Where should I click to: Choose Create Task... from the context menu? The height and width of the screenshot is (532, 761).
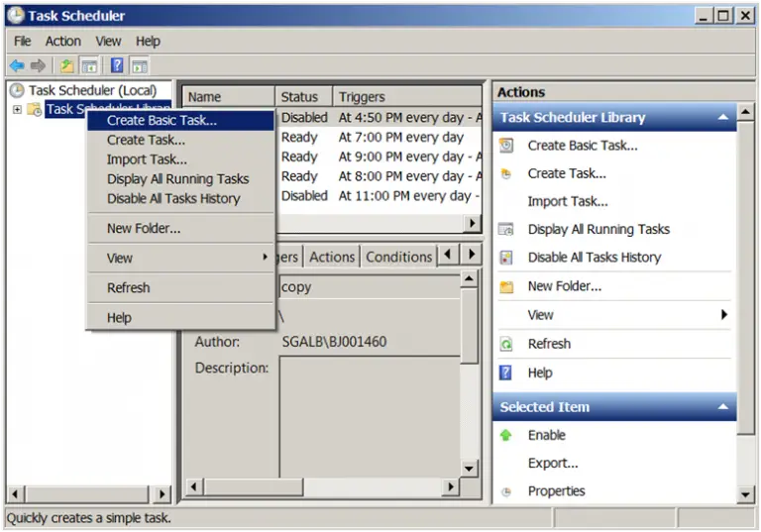coord(180,141)
